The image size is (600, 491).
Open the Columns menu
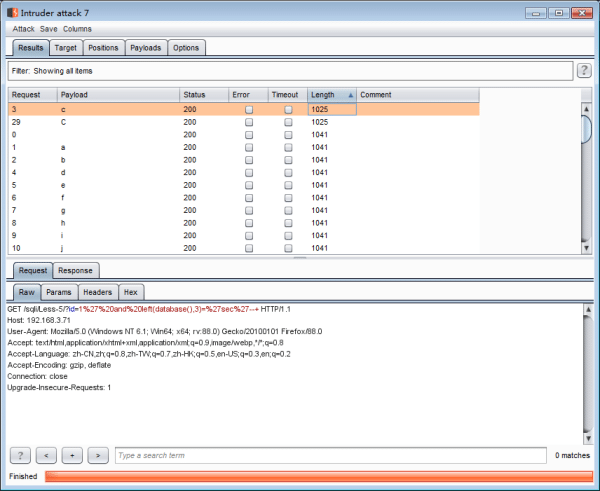[x=77, y=29]
